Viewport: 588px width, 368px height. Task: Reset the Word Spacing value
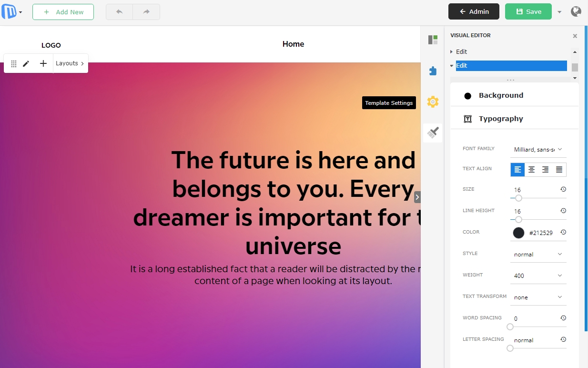[563, 318]
